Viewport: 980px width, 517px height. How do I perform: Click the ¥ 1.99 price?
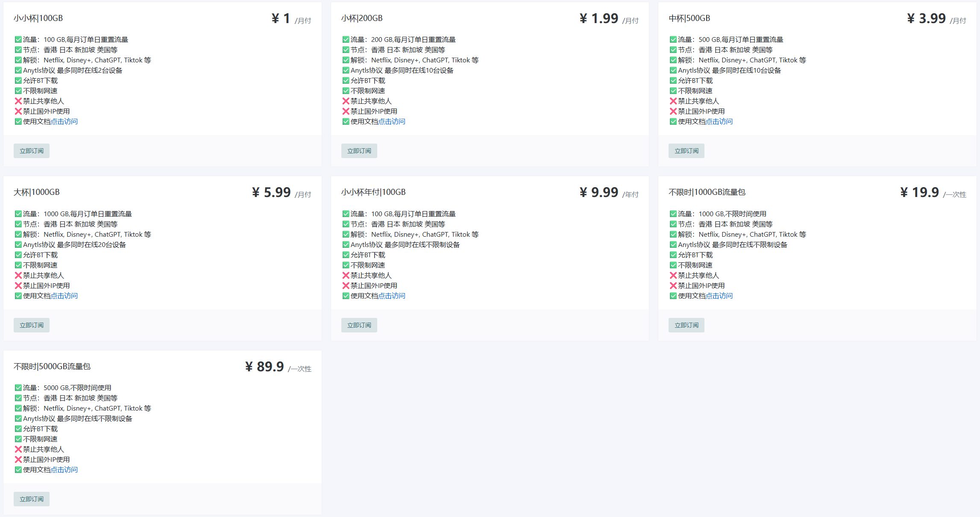click(599, 18)
